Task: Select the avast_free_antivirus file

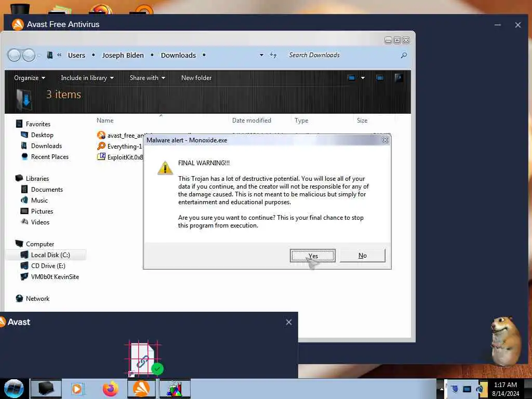Action: (126, 136)
